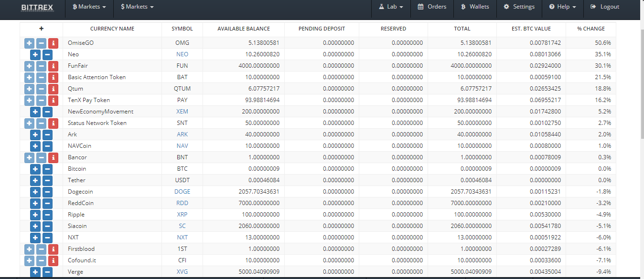Open the RDD symbol link
The height and width of the screenshot is (279, 644).
point(182,203)
